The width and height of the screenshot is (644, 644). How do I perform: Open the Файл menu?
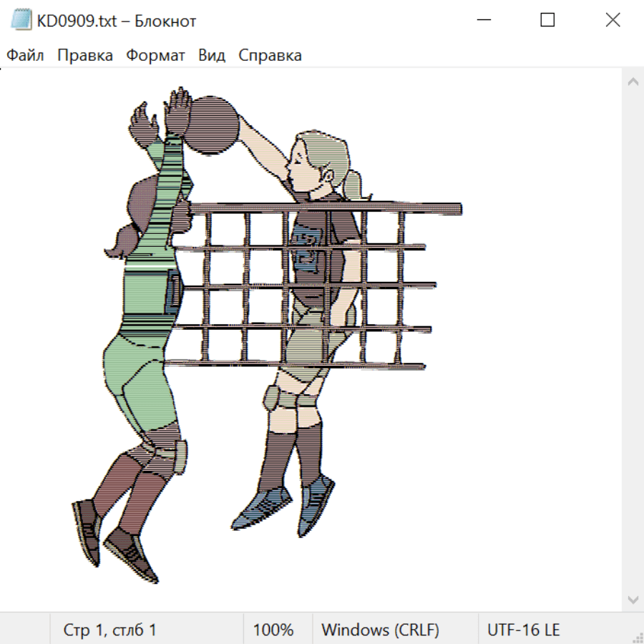click(25, 56)
